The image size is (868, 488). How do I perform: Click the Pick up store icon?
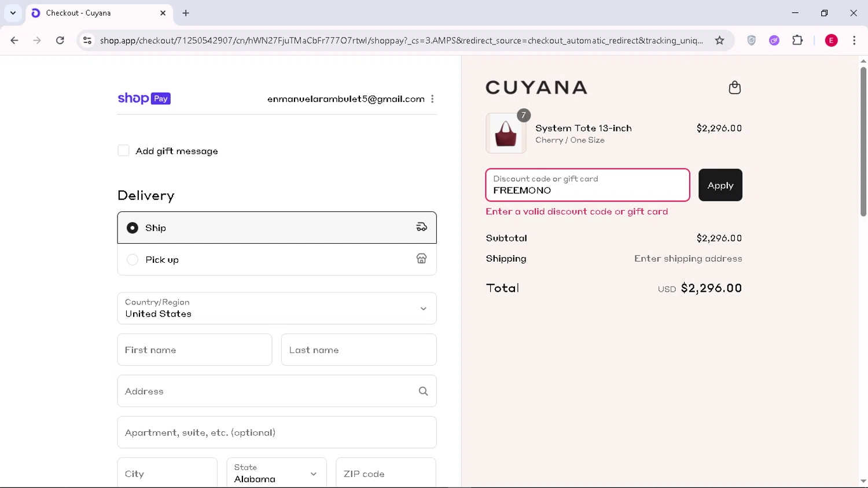pos(421,259)
